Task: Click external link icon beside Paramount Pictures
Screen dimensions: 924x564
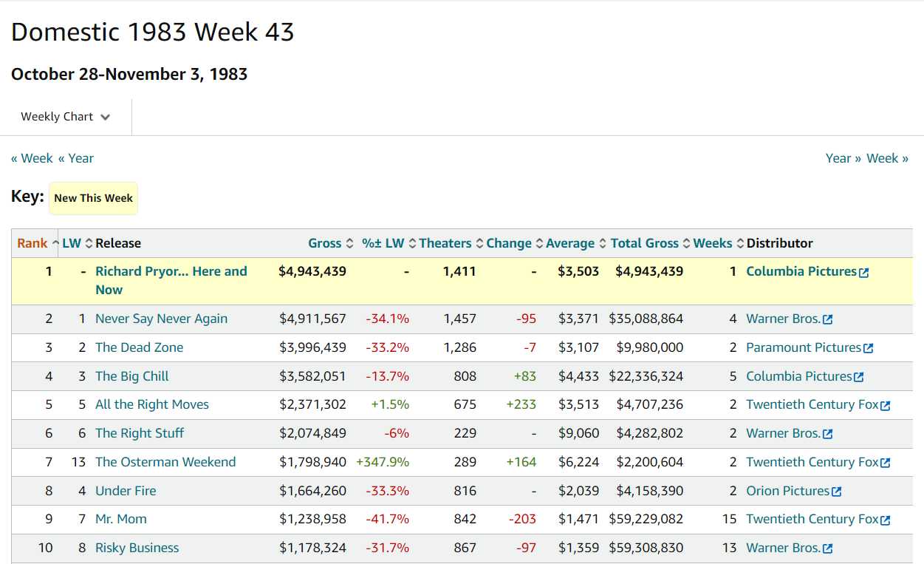Action: [869, 348]
